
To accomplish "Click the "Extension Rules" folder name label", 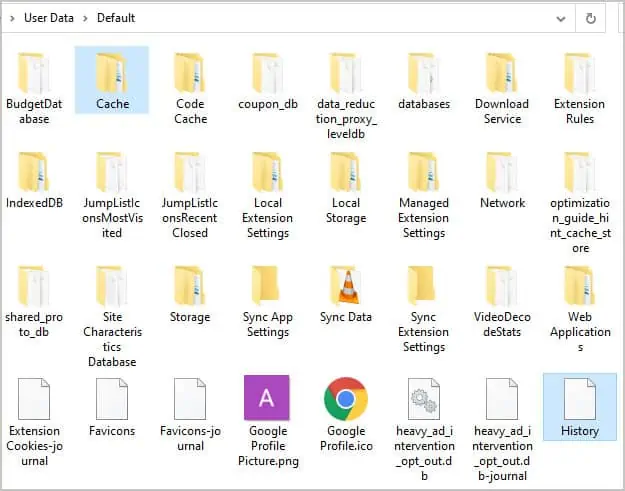I will (580, 112).
